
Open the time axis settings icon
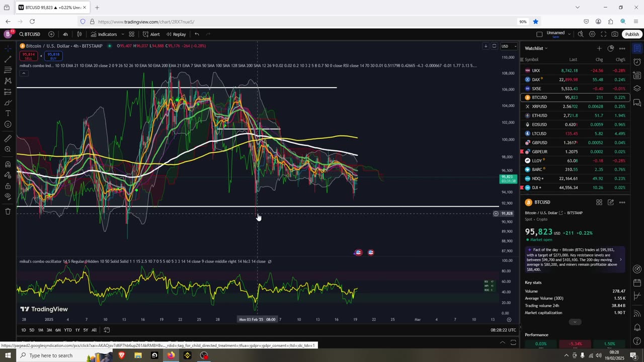click(509, 319)
